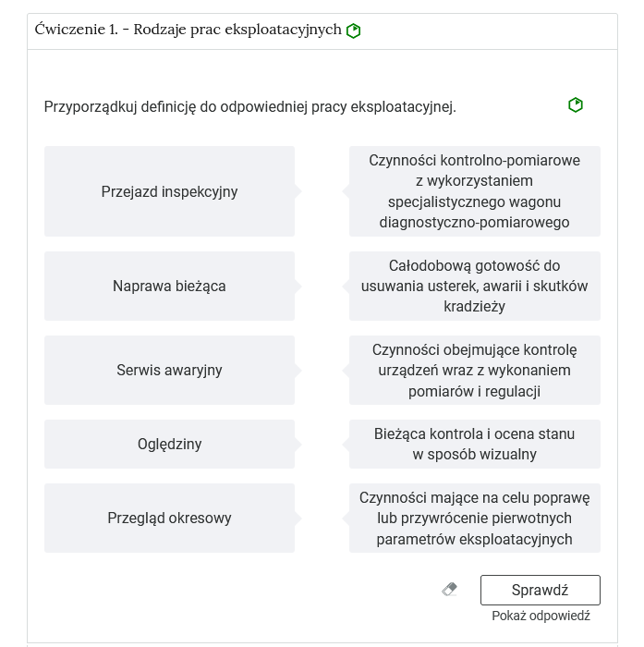Click the Przyporządkuj definicję instruction text

(249, 107)
